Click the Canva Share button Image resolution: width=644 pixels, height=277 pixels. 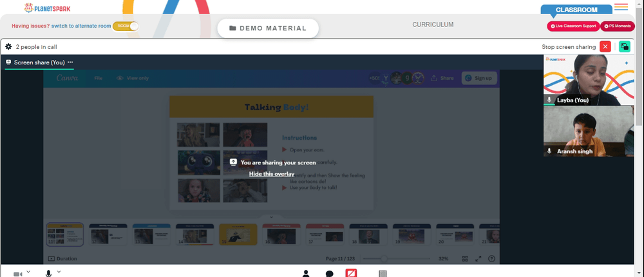click(442, 78)
